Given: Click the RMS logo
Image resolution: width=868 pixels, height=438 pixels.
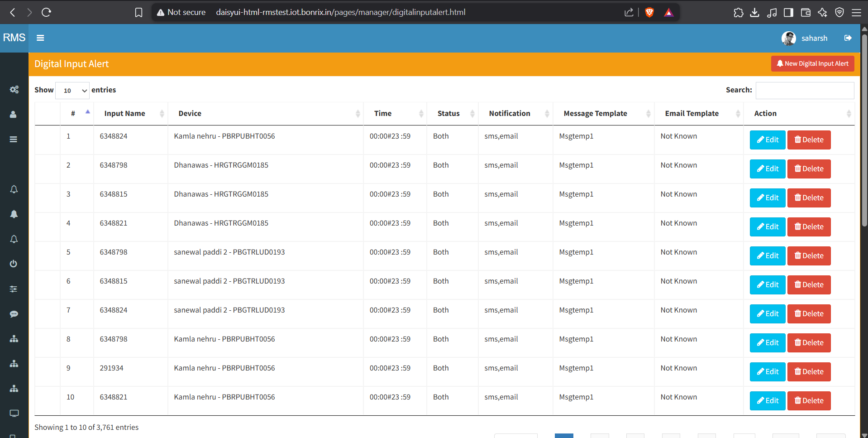Looking at the screenshot, I should pyautogui.click(x=14, y=38).
